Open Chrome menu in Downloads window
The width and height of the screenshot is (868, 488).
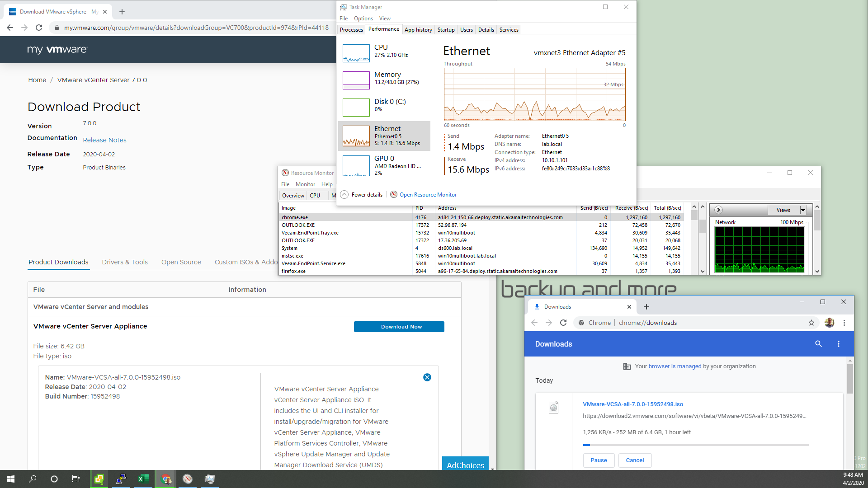pos(844,323)
